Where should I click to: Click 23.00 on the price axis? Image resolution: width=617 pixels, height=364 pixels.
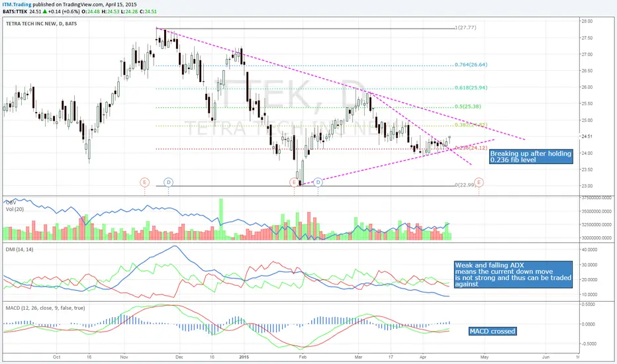[587, 186]
